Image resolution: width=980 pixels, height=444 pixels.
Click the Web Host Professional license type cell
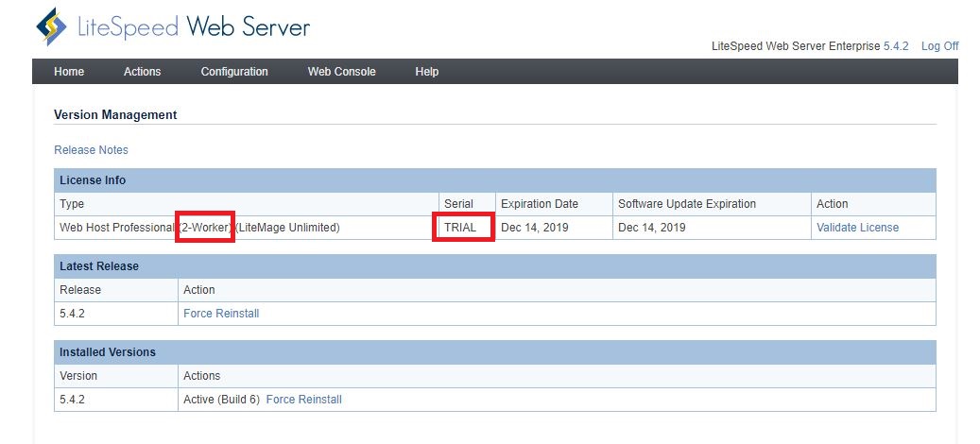(247, 228)
